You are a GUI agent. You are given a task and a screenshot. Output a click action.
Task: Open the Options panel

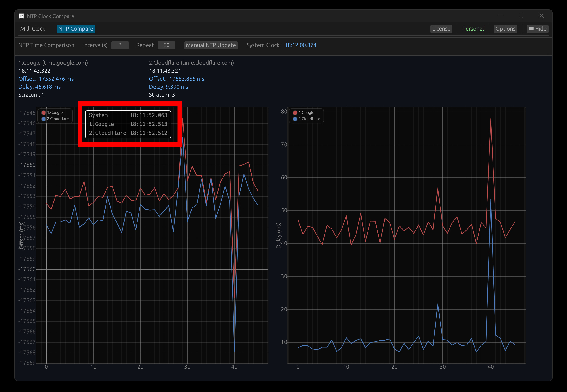point(505,29)
